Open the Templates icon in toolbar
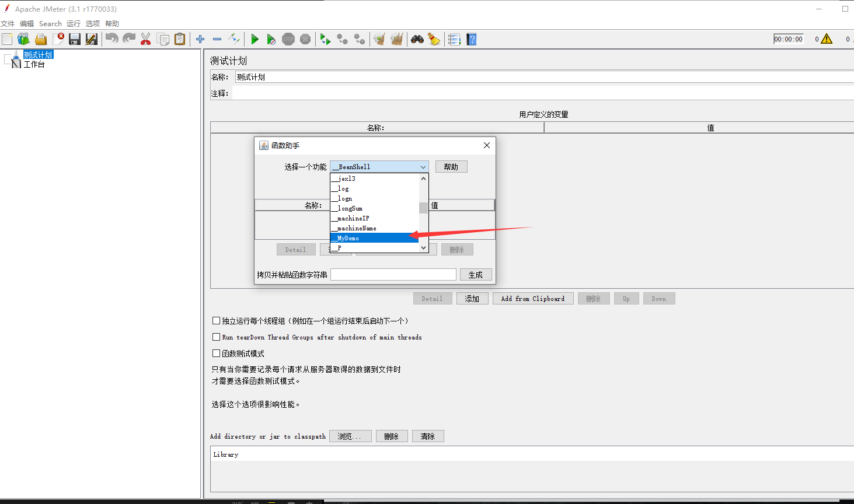This screenshot has width=854, height=504. coord(23,39)
